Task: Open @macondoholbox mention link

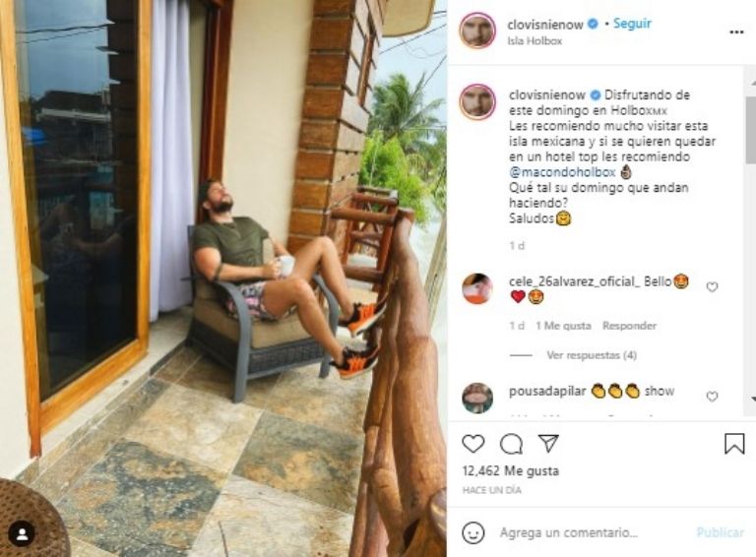Action: tap(562, 172)
